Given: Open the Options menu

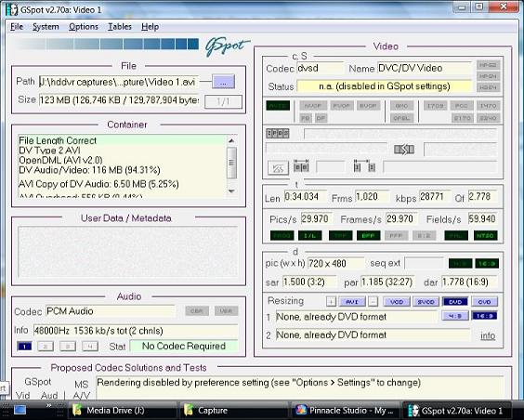Looking at the screenshot, I should pyautogui.click(x=84, y=26).
